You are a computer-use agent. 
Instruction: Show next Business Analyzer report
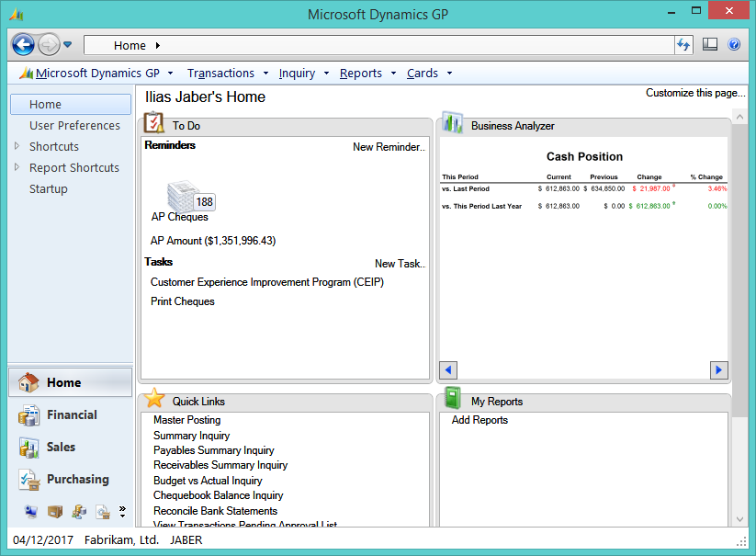[719, 370]
